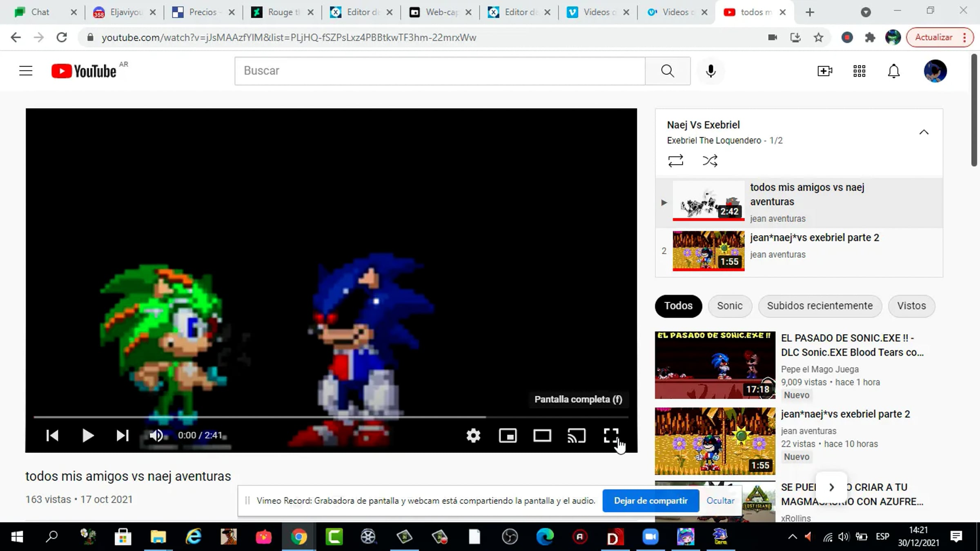The image size is (980, 551).
Task: Click Ocultar on sharing bar
Action: 720,500
